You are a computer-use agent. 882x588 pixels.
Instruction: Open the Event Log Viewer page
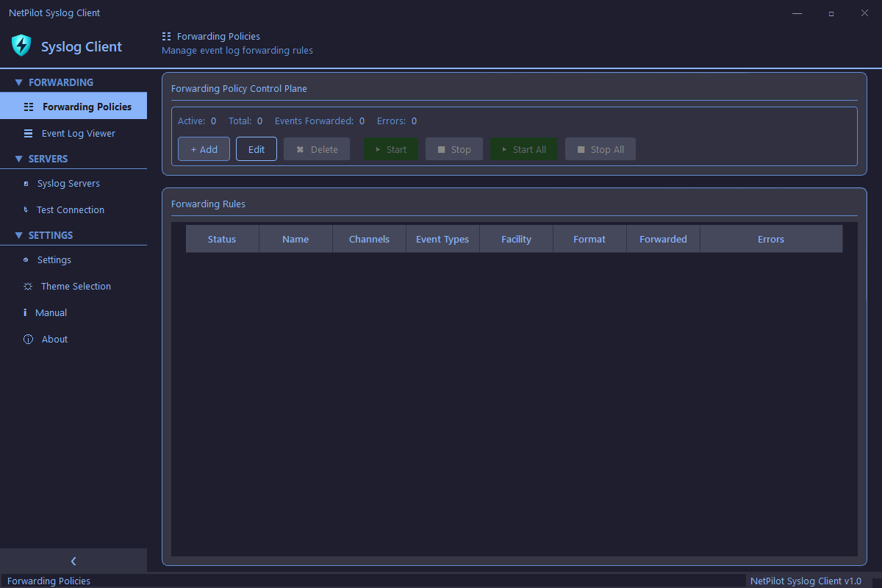tap(78, 134)
